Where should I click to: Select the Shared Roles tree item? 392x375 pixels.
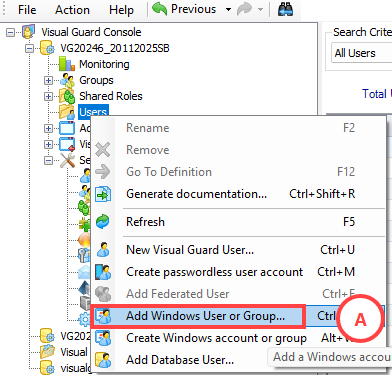(x=111, y=96)
